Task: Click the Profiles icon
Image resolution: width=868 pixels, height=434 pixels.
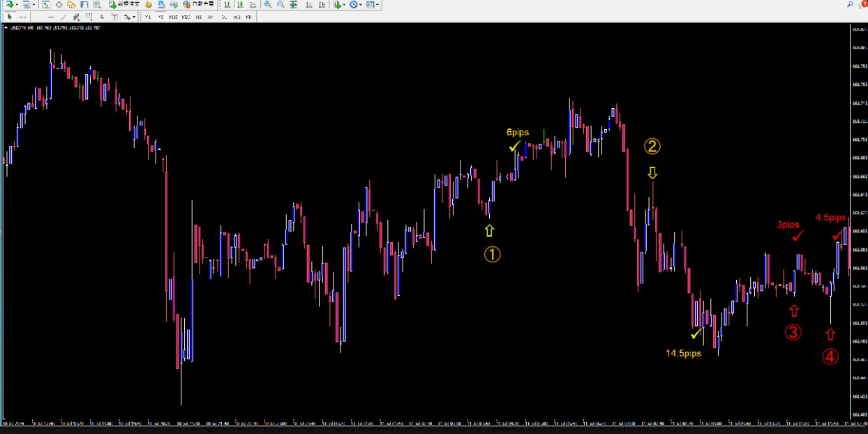Action: pos(27,4)
